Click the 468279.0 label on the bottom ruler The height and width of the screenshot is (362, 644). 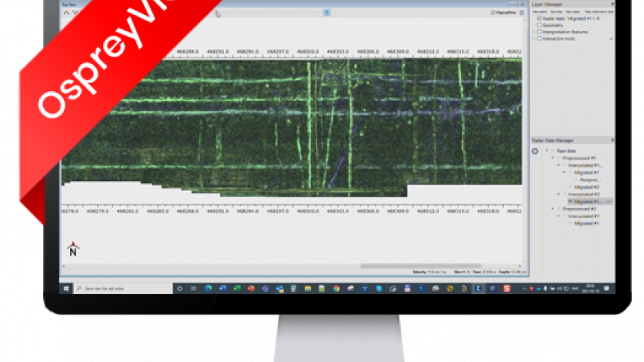click(x=98, y=211)
